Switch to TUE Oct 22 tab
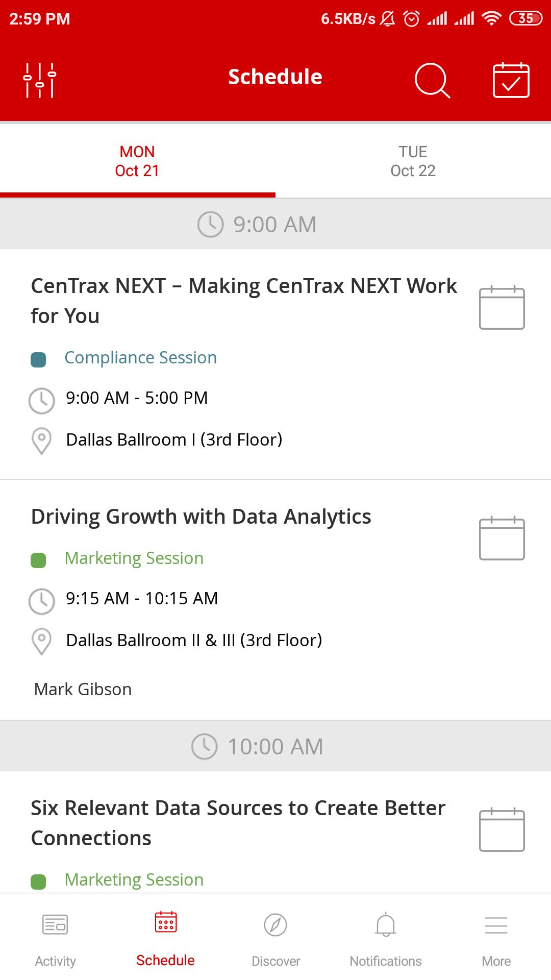Screen dimensions: 551x980 pos(413,161)
